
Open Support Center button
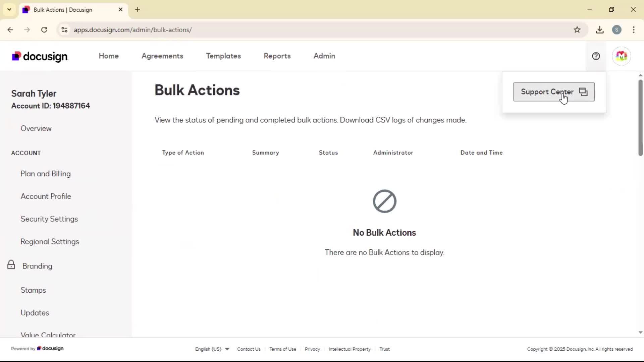pyautogui.click(x=554, y=92)
